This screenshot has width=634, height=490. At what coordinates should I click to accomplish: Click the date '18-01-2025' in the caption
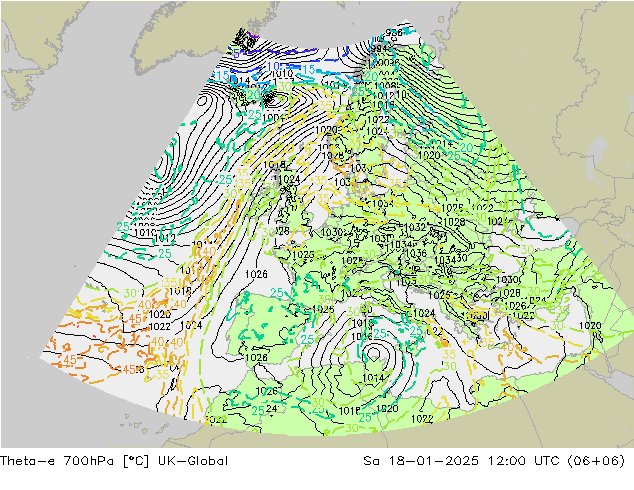433,460
